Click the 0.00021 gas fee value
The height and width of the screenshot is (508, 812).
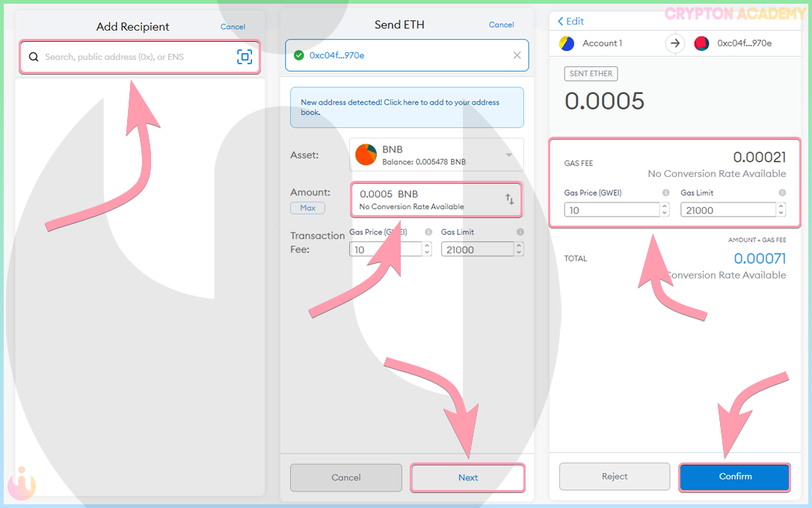(759, 157)
